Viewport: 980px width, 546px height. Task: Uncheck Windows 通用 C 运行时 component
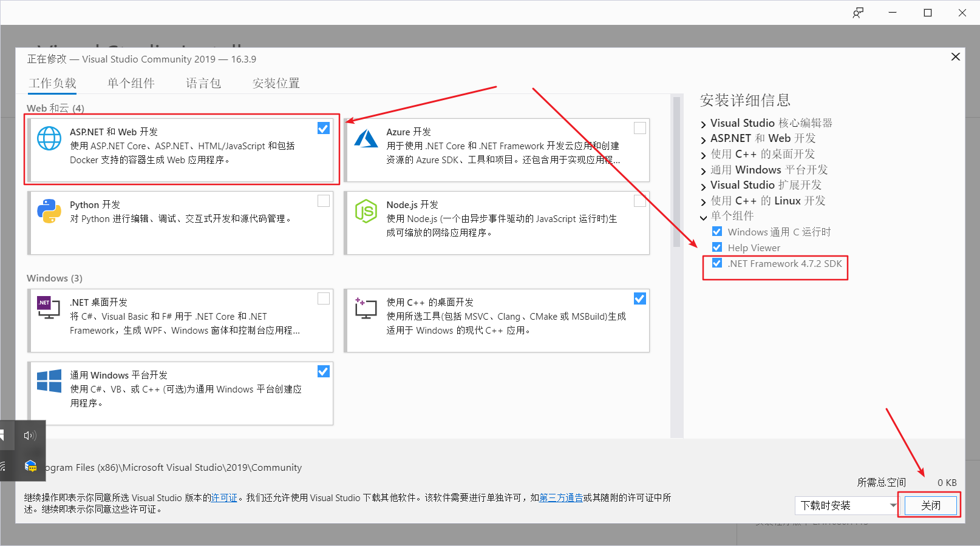point(717,231)
